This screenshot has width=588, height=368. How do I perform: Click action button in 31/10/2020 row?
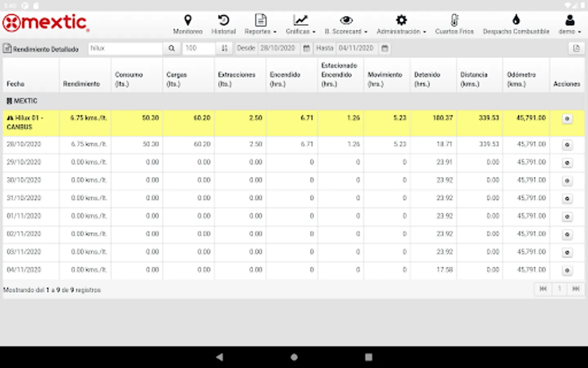(x=567, y=199)
